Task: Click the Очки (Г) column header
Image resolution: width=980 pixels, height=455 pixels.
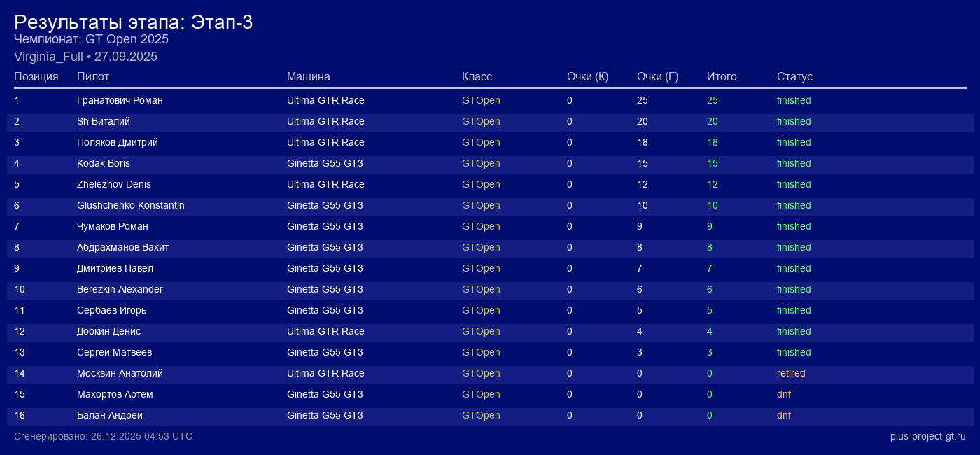Action: pos(657,76)
